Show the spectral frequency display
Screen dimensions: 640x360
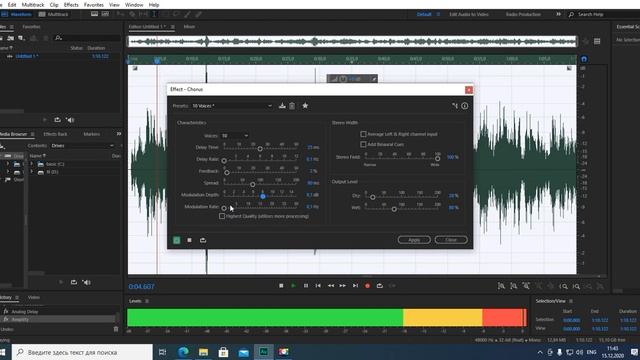tap(105, 14)
